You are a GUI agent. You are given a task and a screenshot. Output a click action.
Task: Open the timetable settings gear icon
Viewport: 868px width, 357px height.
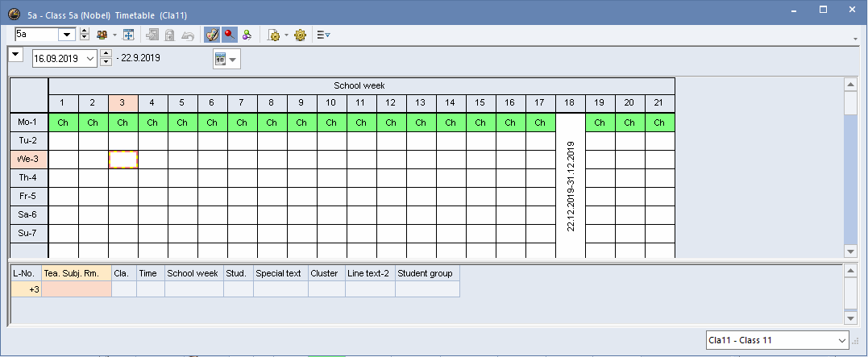coord(300,35)
